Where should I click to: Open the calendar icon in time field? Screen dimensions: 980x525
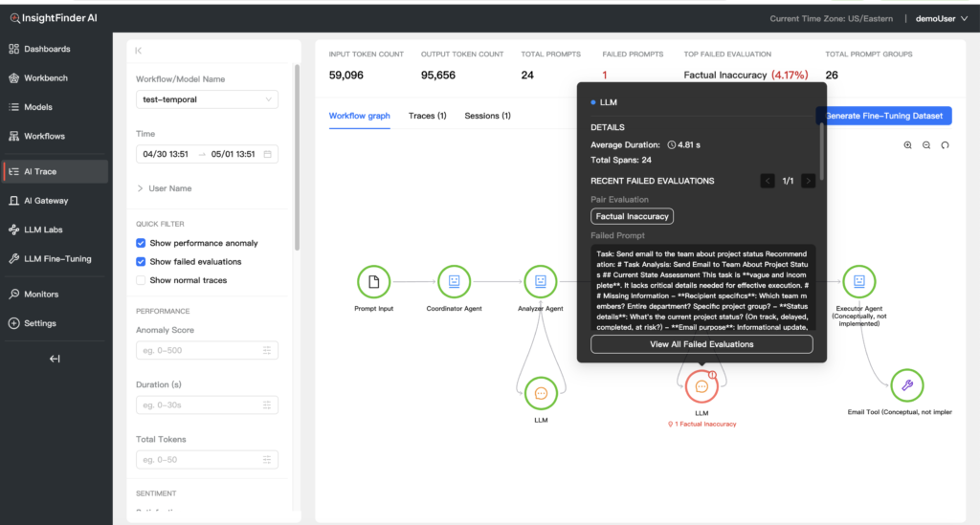(x=268, y=154)
